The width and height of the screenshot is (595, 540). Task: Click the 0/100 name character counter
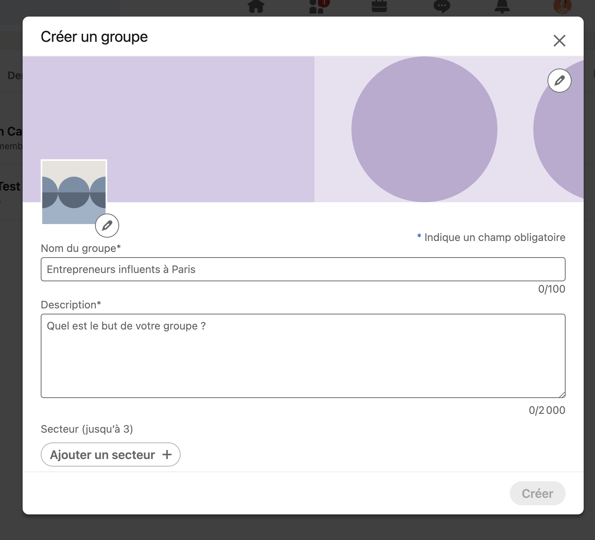551,289
